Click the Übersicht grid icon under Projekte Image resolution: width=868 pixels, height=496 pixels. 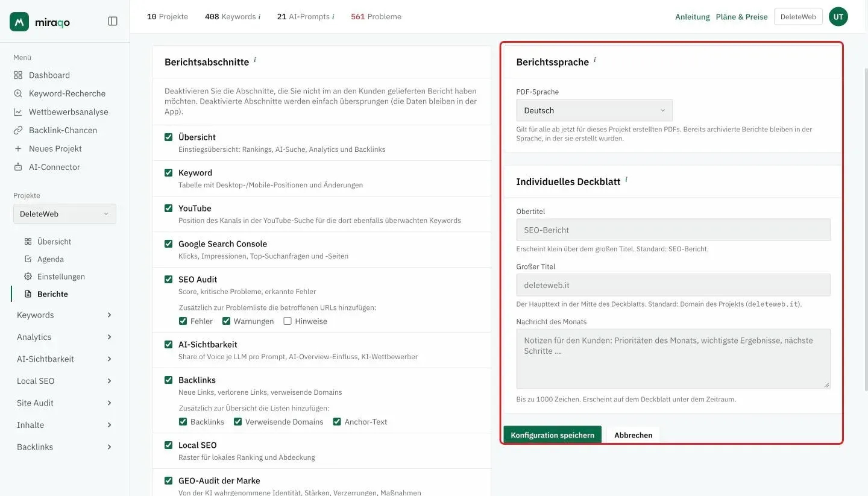28,242
